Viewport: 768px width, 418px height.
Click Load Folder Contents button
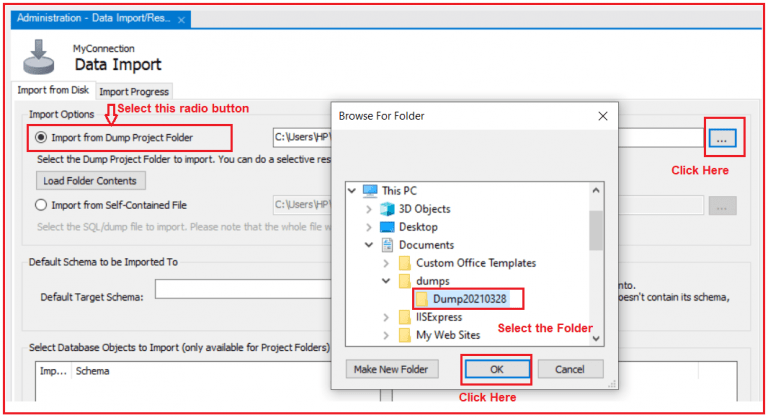click(x=91, y=181)
